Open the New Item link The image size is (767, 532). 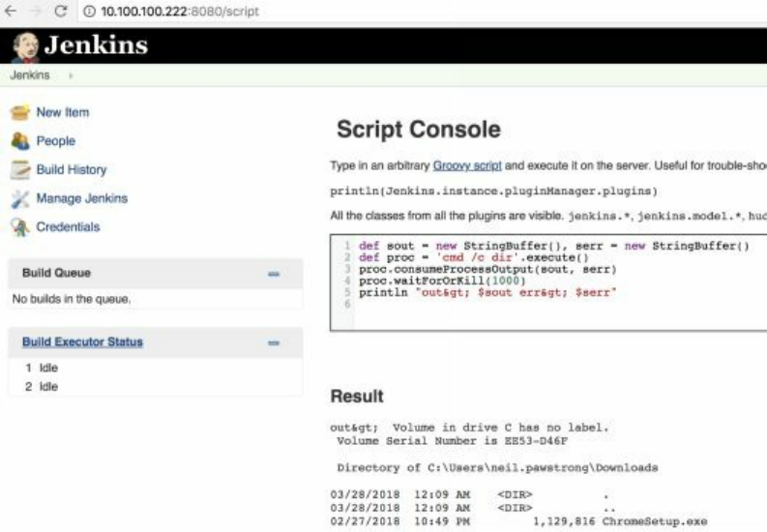62,112
